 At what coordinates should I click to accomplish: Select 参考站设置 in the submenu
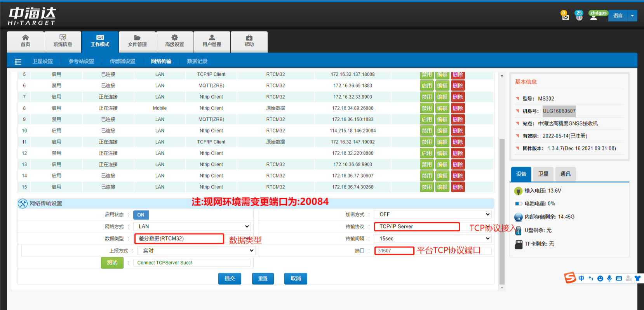[81, 61]
